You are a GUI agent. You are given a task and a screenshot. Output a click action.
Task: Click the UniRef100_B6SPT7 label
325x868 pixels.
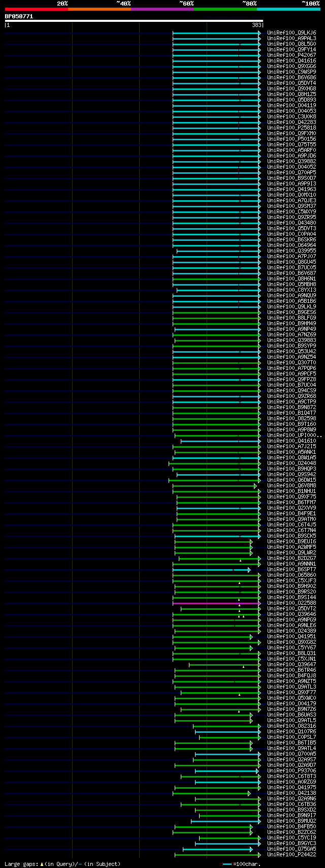click(291, 570)
